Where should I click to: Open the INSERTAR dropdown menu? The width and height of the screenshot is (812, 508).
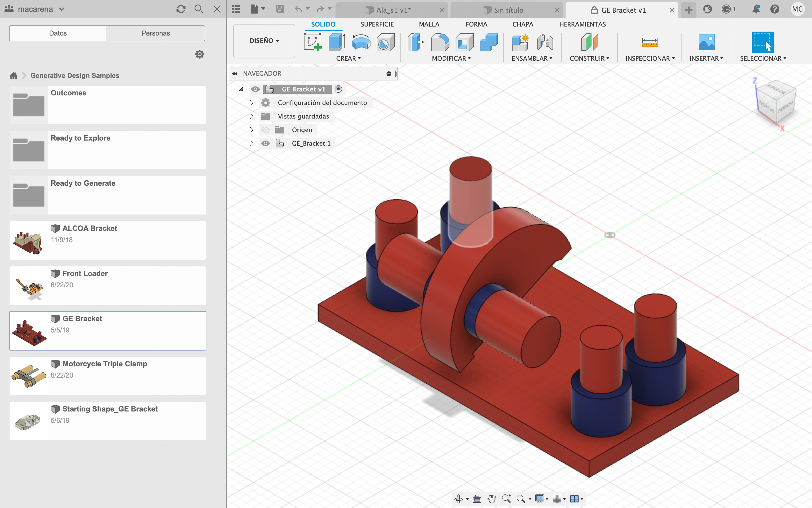[x=706, y=58]
